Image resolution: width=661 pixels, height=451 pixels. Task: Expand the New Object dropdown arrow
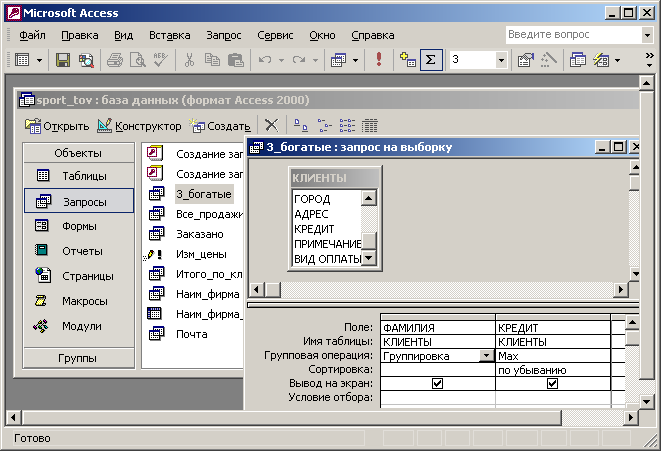coord(617,60)
